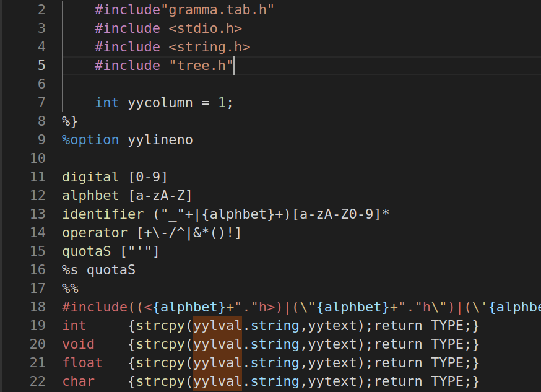This screenshot has width=541, height=392.
Task: Click line number 9 in gutter
Action: (41, 140)
